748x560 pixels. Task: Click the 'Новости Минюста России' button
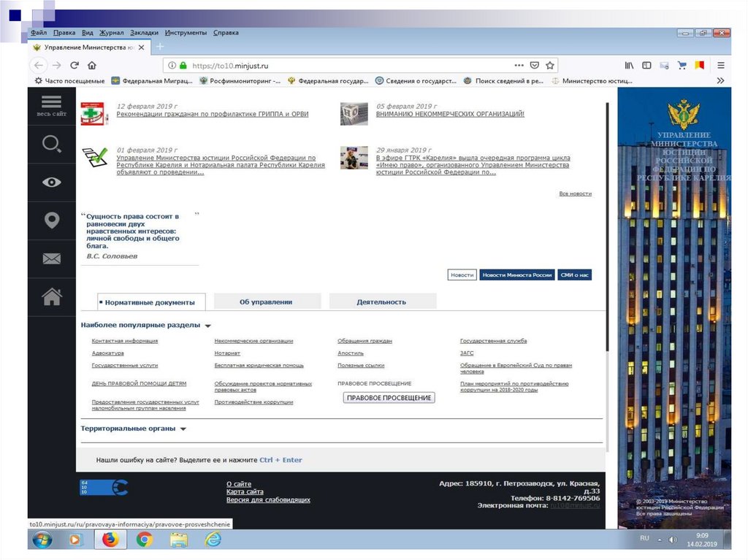click(x=516, y=275)
